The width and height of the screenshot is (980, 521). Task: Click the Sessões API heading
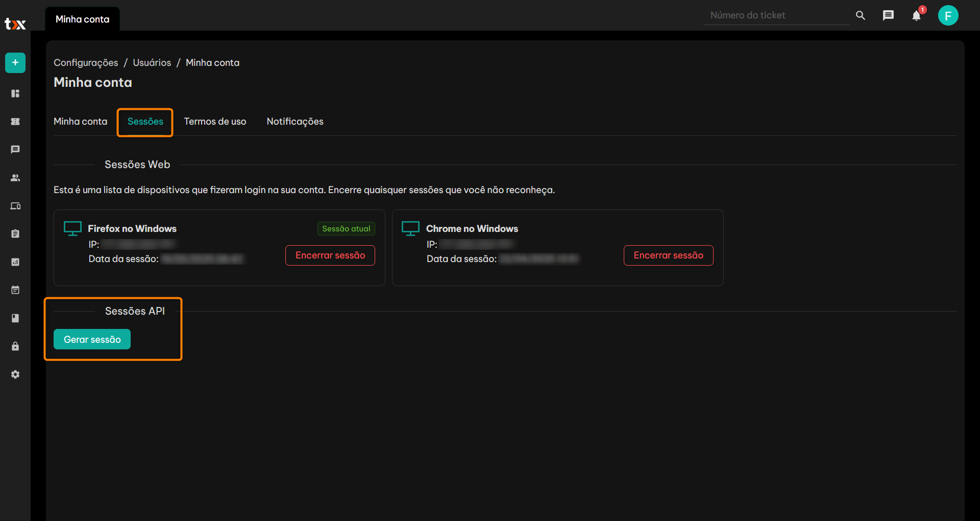pyautogui.click(x=135, y=311)
